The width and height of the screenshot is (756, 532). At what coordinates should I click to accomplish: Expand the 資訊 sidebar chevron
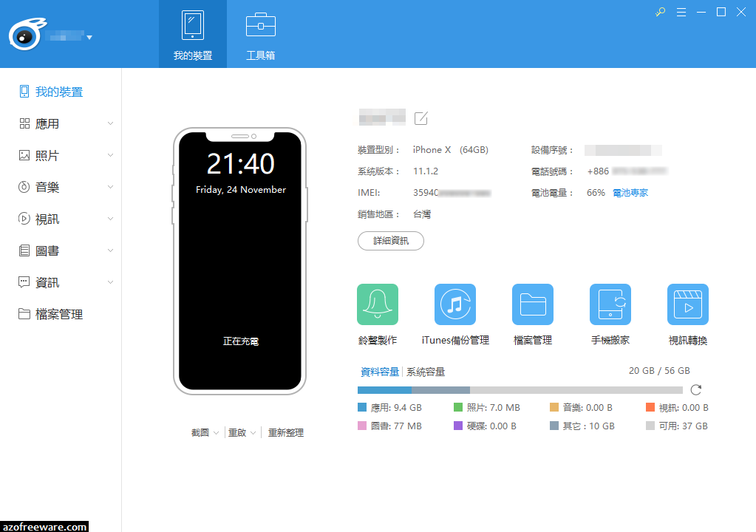pyautogui.click(x=110, y=282)
